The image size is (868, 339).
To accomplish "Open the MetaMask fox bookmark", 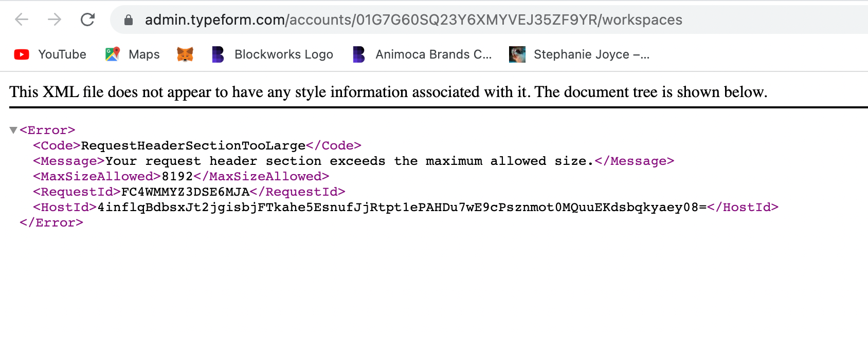I will point(185,54).
